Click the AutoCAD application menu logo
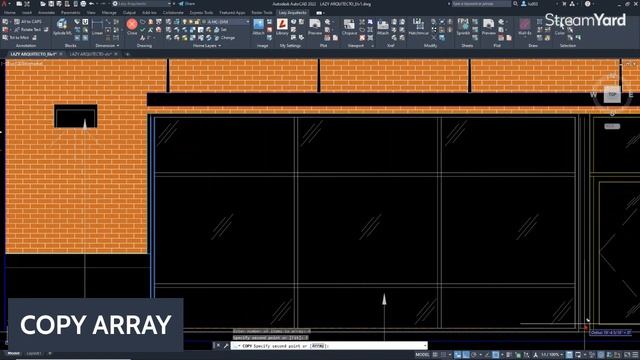 pyautogui.click(x=4, y=4)
